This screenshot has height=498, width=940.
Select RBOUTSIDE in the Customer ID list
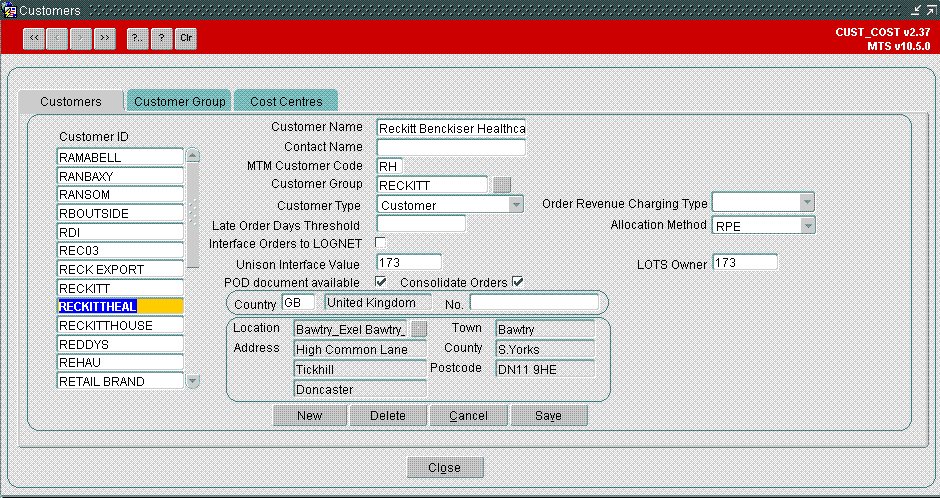(120, 213)
